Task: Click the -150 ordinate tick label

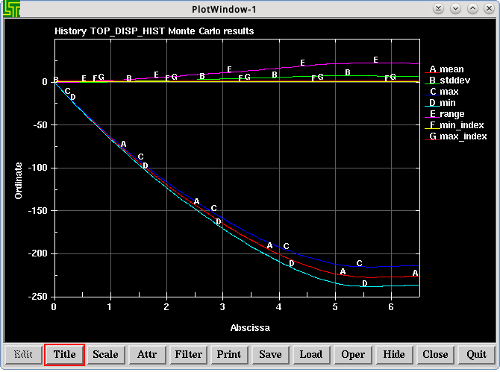Action: click(37, 211)
